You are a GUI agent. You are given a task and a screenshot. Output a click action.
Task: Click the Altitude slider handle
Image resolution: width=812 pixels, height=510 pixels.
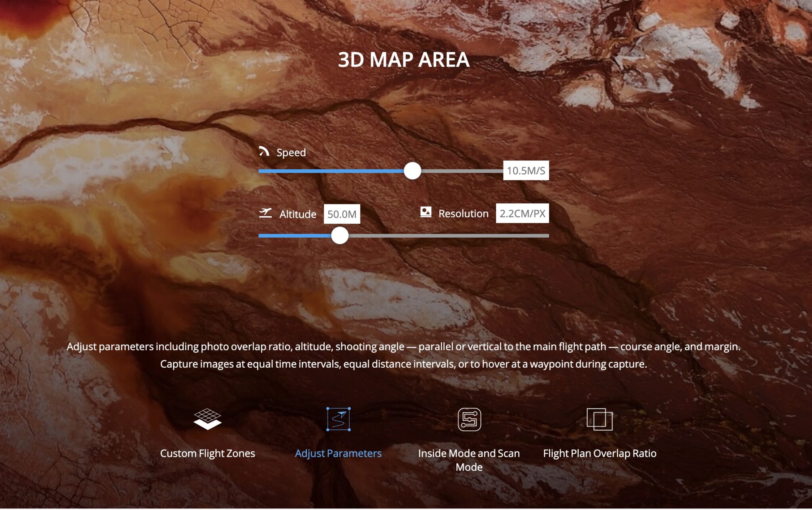tap(340, 236)
